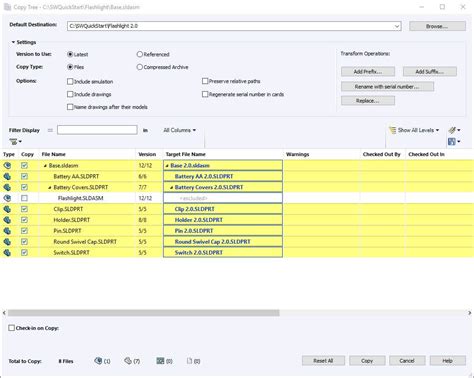Click drawings count icon in Total to Copy
The image size is (474, 378).
click(160, 361)
